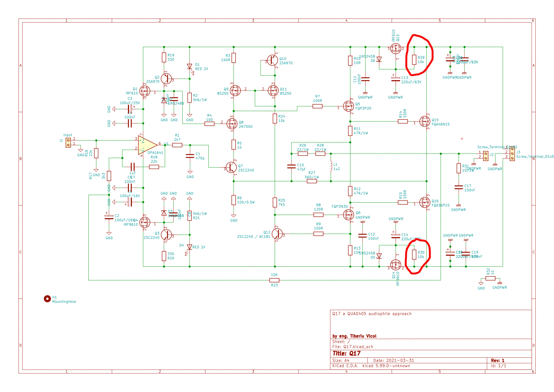Click the J3 screw terminal symbol

pyautogui.click(x=512, y=154)
